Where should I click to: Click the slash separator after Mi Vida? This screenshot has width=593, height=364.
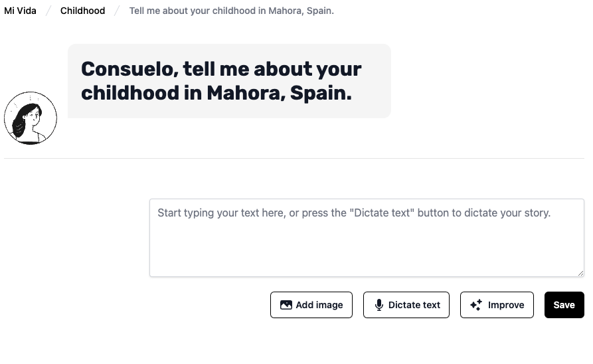tap(48, 11)
